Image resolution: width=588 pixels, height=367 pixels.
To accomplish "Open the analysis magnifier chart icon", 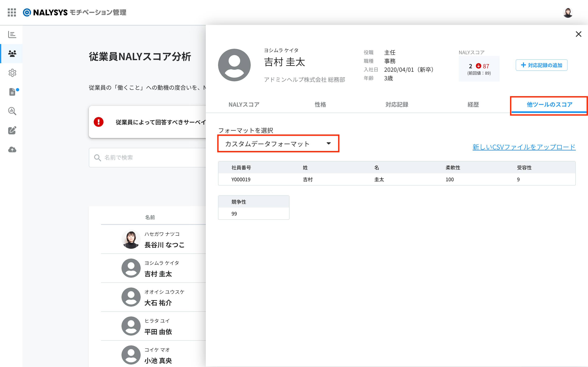I will pos(12,111).
